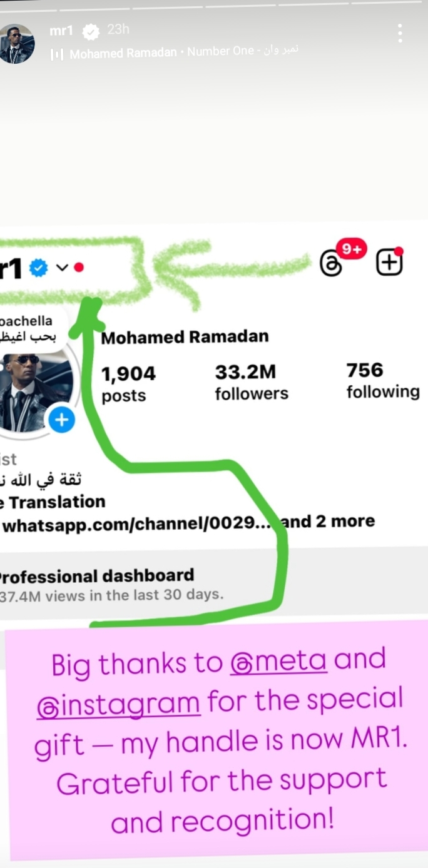Tap the verified check next to story username
This screenshot has height=868, width=428.
[91, 31]
